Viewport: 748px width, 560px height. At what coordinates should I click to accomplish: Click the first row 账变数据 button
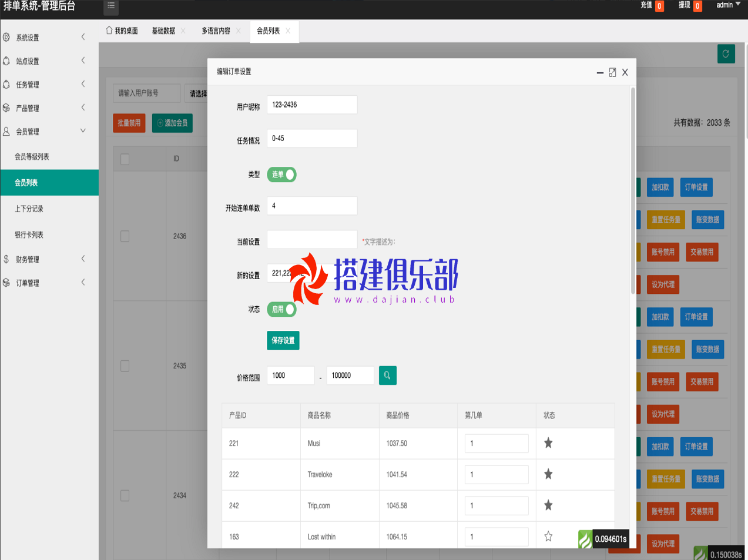[x=707, y=220]
